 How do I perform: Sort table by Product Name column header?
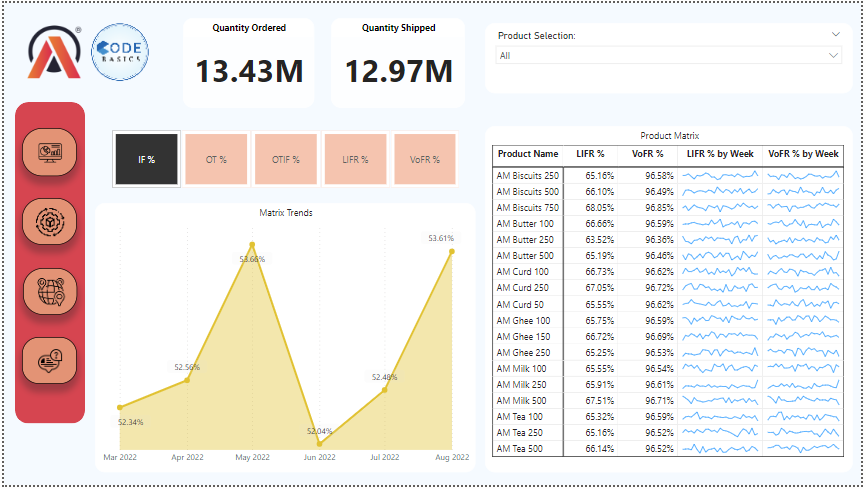tap(528, 154)
